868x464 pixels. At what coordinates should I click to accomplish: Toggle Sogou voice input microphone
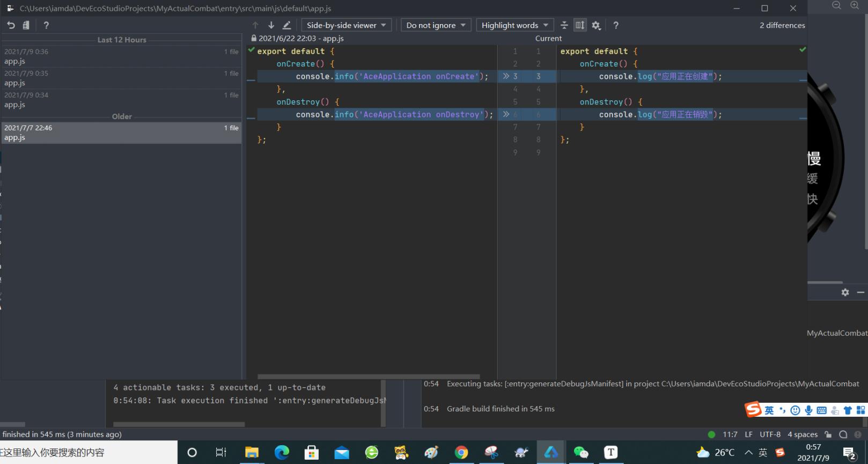(x=808, y=410)
